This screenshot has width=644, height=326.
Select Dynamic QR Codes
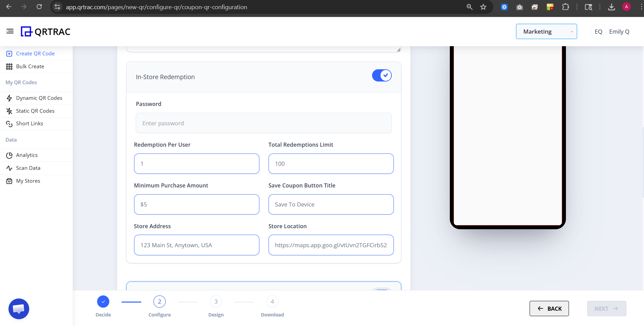pyautogui.click(x=39, y=98)
